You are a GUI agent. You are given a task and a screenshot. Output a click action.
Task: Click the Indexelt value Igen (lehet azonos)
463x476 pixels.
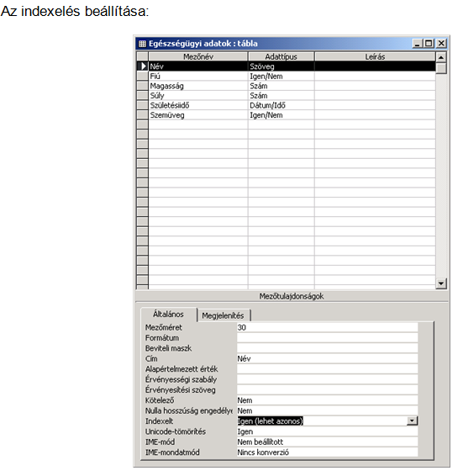[x=270, y=420]
